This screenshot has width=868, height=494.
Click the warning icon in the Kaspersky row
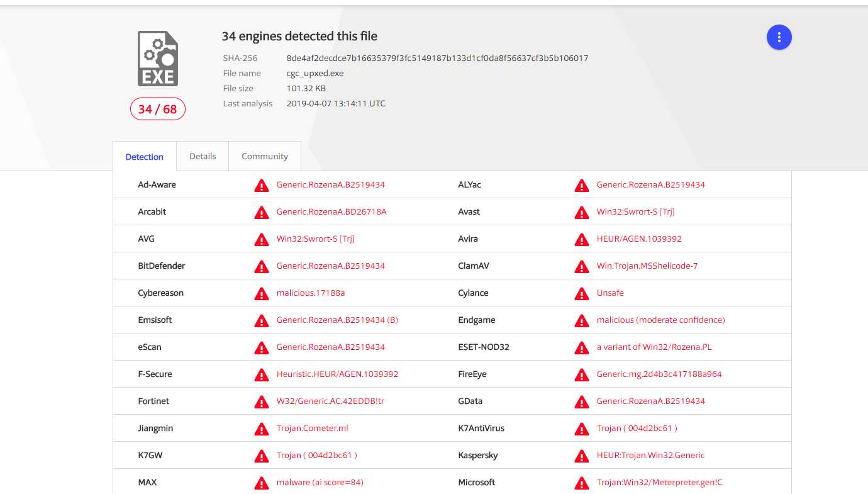(x=582, y=456)
